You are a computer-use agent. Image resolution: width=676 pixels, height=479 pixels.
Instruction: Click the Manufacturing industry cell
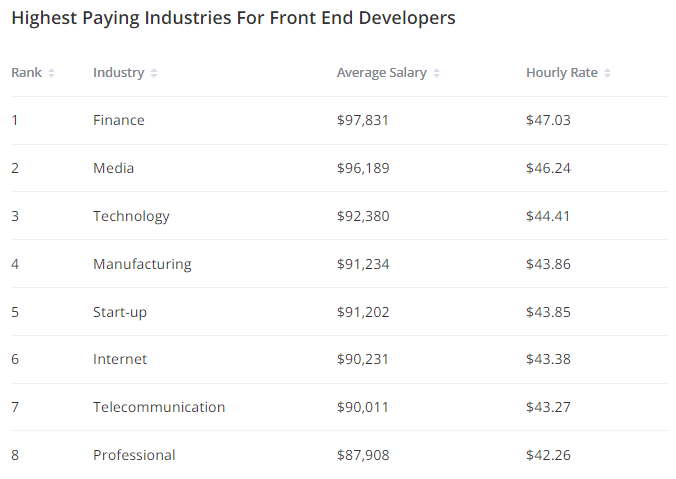pyautogui.click(x=142, y=264)
